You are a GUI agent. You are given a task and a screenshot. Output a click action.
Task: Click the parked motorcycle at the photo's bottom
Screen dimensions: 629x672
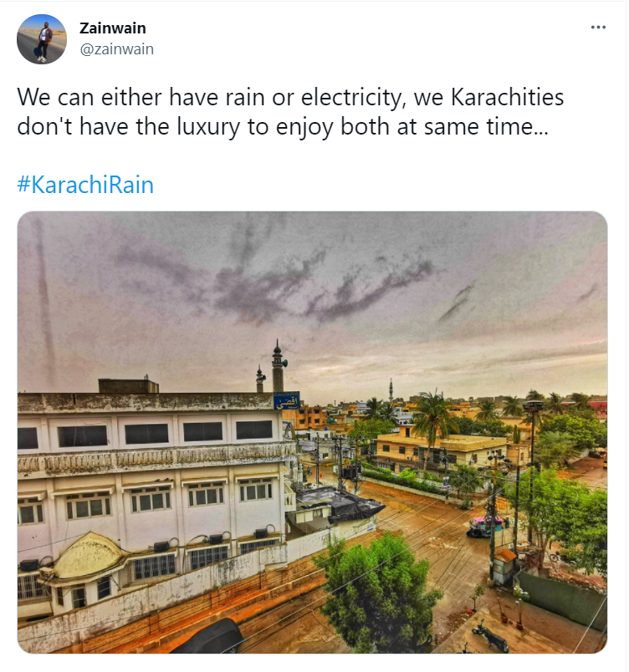pos(490,636)
